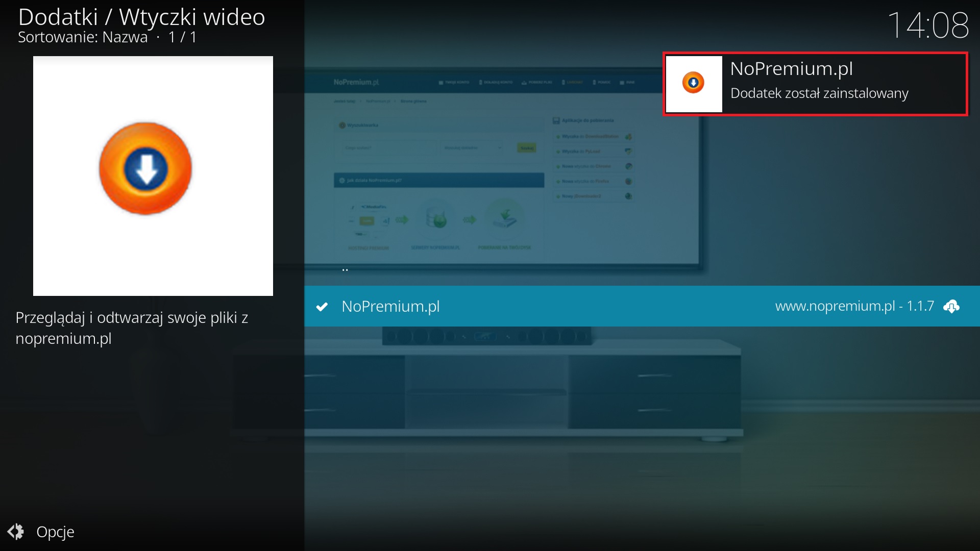Select the NoPremium.pl add-on row

[642, 306]
